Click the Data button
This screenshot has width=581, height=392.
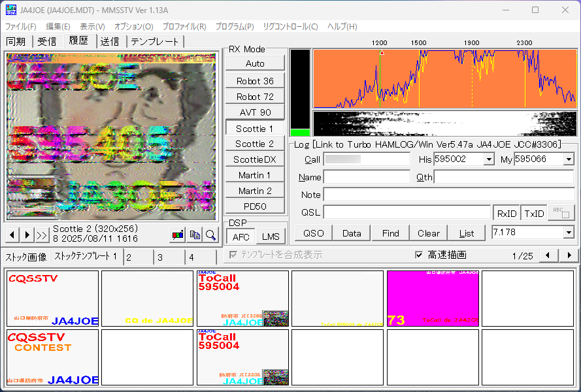(352, 233)
